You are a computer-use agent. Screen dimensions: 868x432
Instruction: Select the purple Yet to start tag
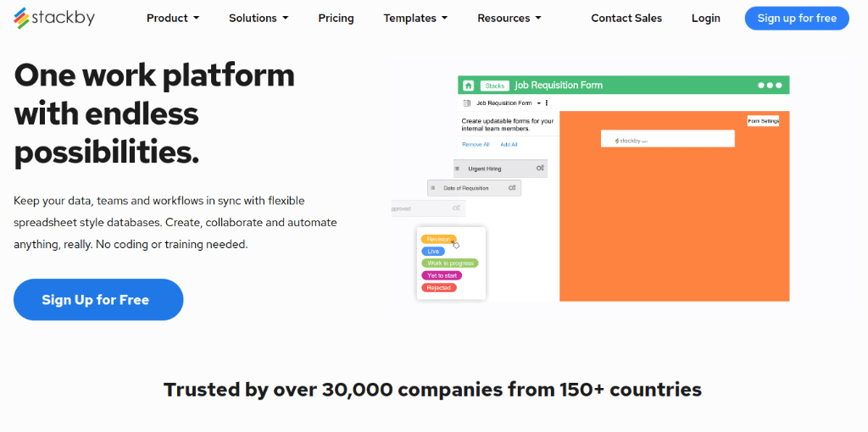[x=441, y=275]
